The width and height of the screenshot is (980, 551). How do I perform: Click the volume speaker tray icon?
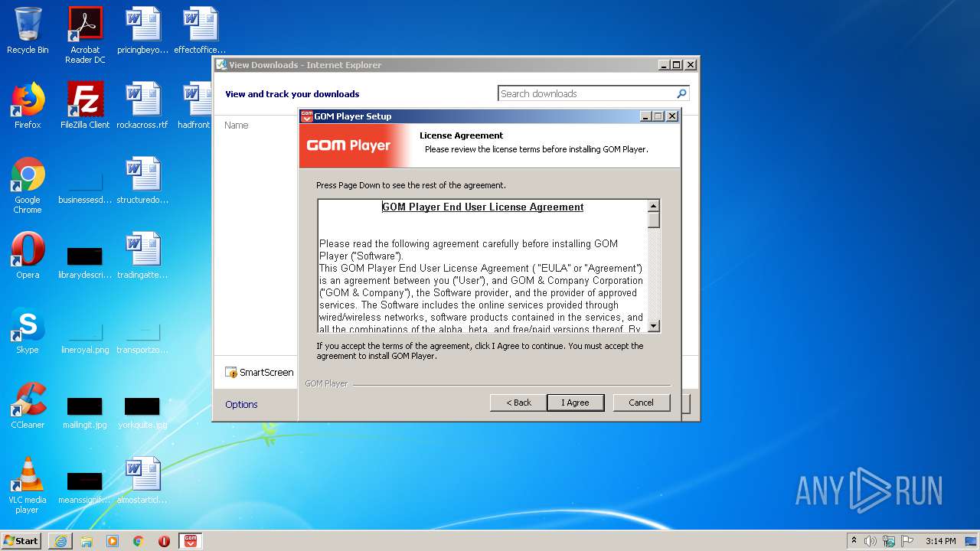pos(871,541)
